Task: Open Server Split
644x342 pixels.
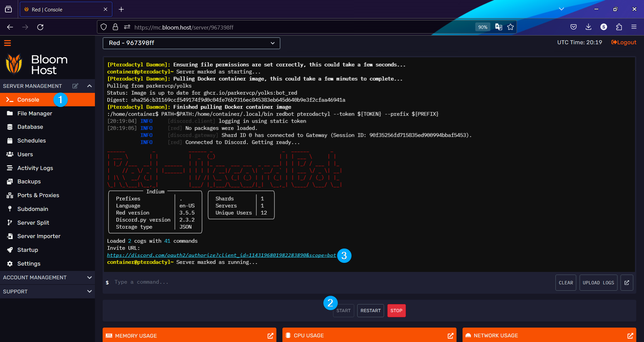Action: (x=47, y=223)
